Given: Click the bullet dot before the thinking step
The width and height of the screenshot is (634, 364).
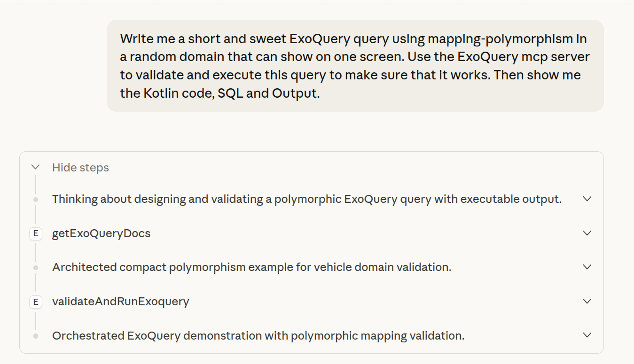Looking at the screenshot, I should pyautogui.click(x=35, y=199).
